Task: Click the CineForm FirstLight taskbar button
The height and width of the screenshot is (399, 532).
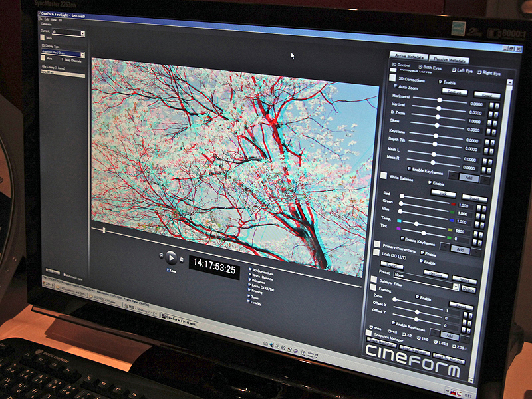Action: pos(178,320)
